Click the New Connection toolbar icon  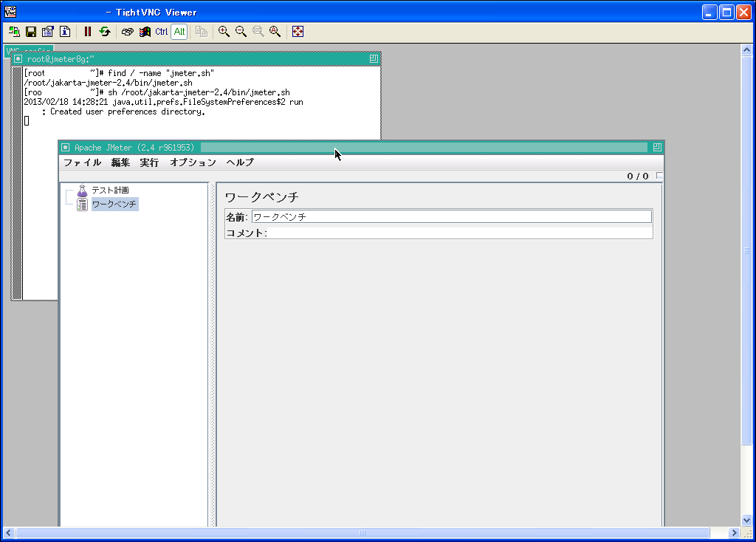(x=14, y=32)
